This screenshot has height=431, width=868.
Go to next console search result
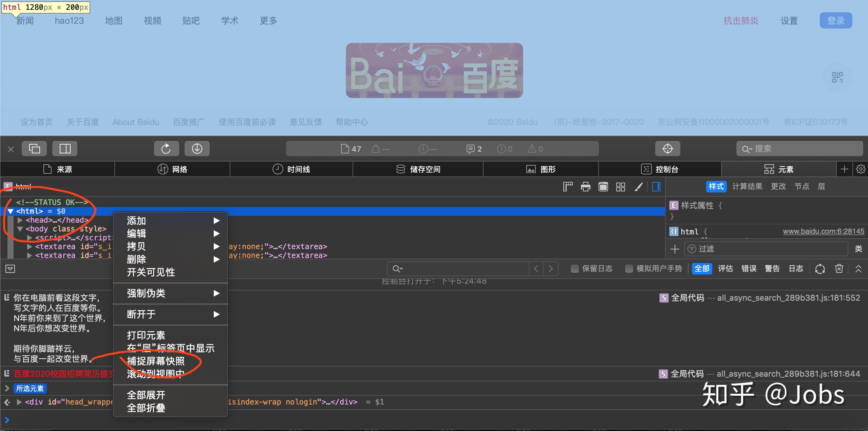(551, 269)
